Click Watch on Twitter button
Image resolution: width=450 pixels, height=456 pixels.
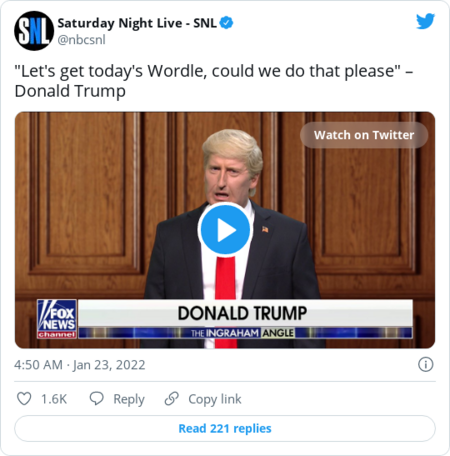click(x=364, y=135)
